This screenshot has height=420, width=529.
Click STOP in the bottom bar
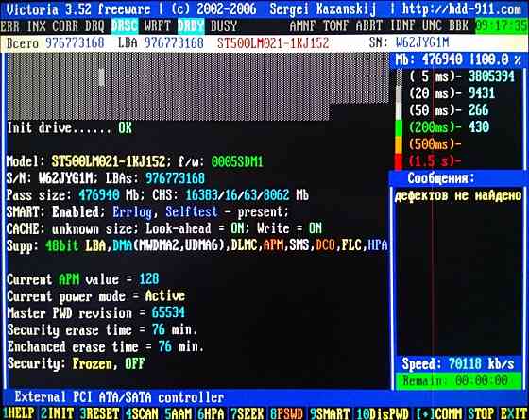[481, 413]
